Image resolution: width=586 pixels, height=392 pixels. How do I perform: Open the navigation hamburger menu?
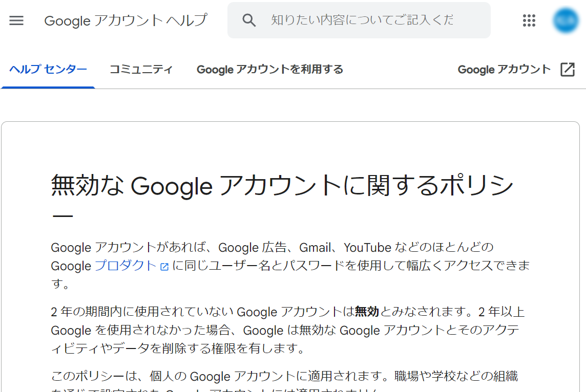coord(16,20)
